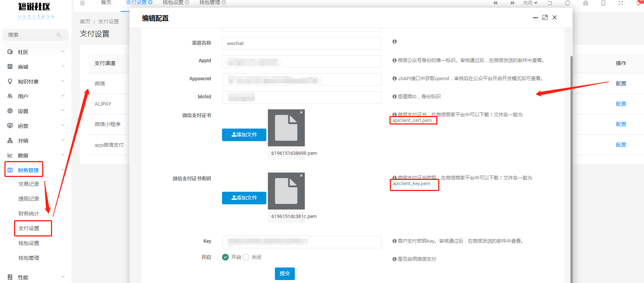Click the refresh page icon in header
This screenshot has height=283, width=644.
[x=568, y=3]
